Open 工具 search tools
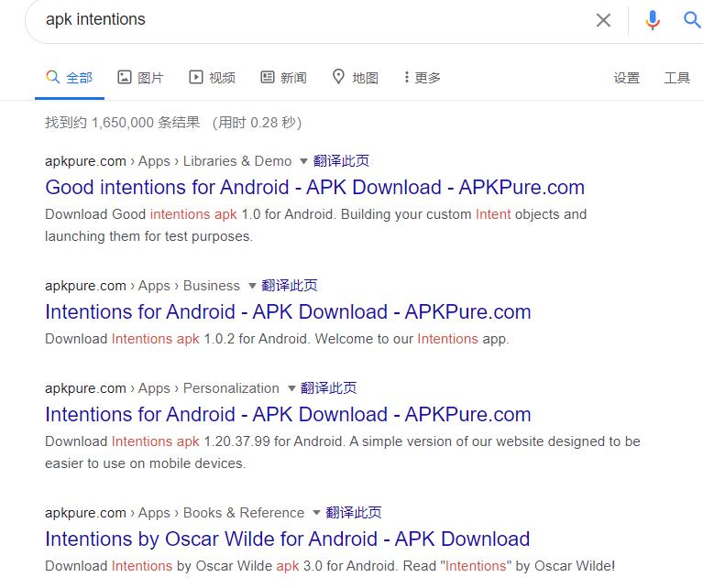703x588 pixels. coord(676,78)
